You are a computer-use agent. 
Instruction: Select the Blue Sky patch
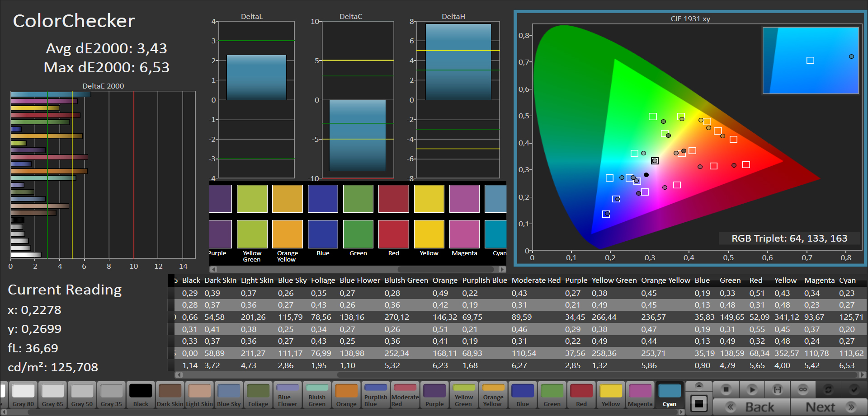click(x=229, y=395)
